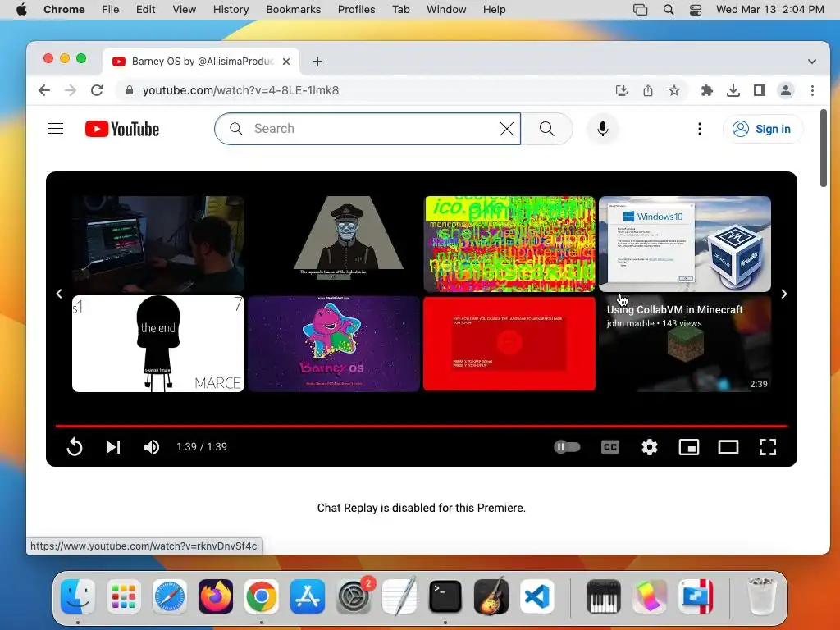Open the man at computer video thumbnail
This screenshot has height=630, width=840.
click(158, 244)
